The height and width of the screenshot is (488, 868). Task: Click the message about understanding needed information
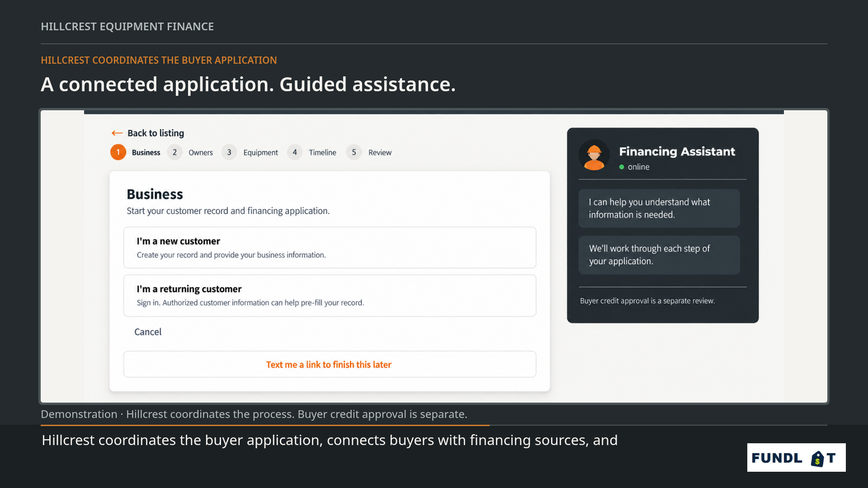tap(659, 208)
